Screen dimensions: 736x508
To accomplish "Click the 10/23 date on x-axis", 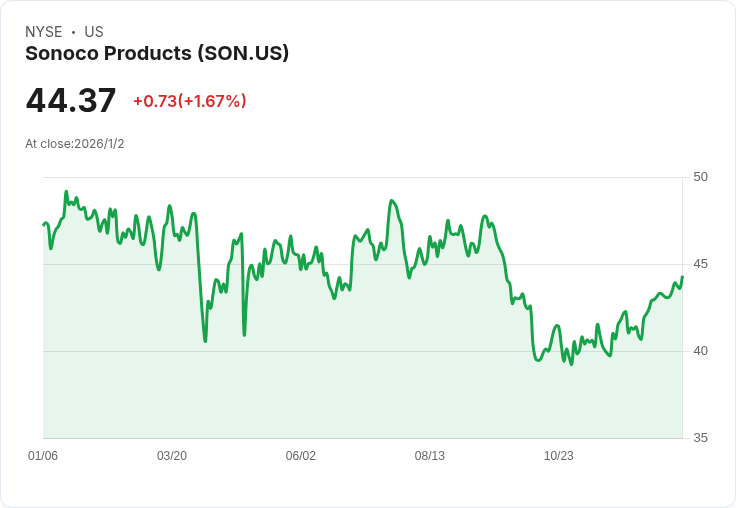I will [559, 456].
